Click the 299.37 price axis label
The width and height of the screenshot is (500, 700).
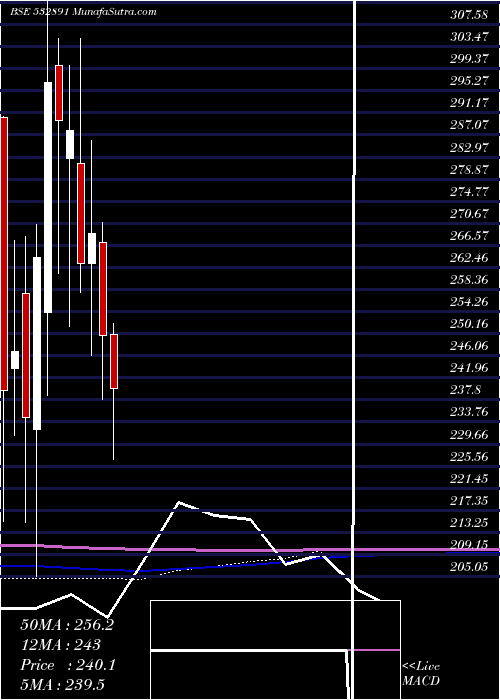pyautogui.click(x=468, y=59)
